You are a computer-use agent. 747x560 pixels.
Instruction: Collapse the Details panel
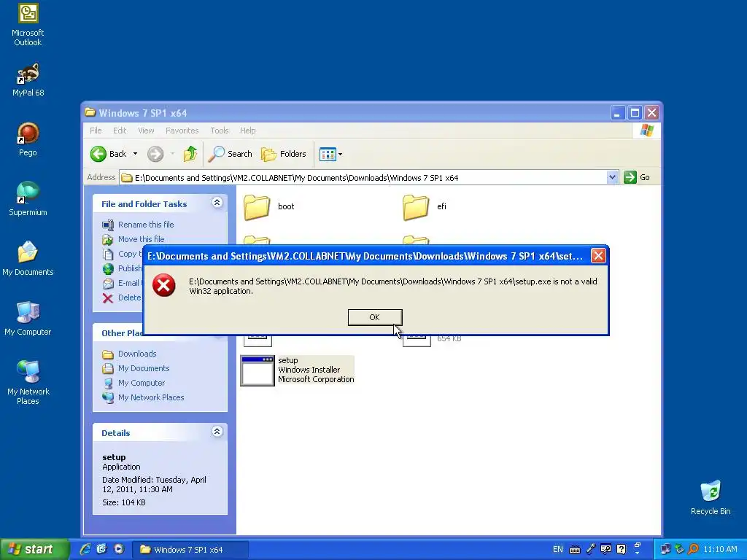(x=217, y=432)
